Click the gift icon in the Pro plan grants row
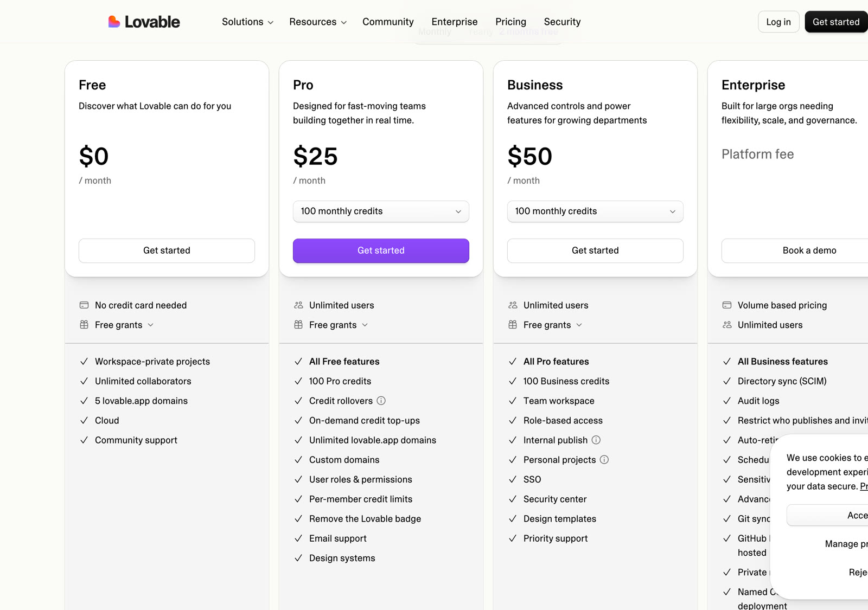Viewport: 868px width, 610px height. tap(298, 325)
